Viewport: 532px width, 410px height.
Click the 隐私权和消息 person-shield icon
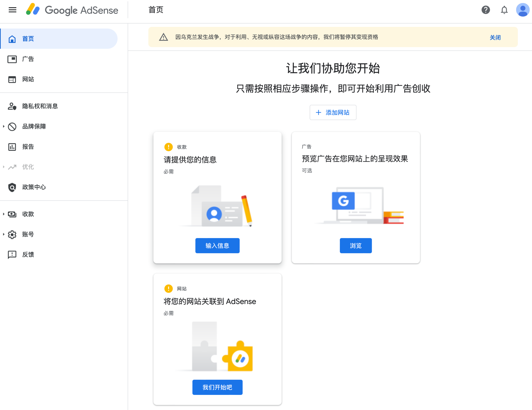[12, 106]
